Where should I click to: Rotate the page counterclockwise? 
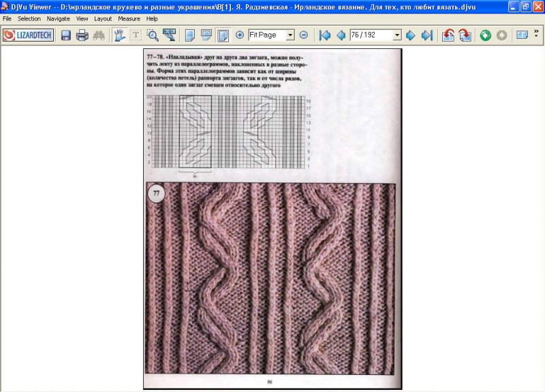click(x=448, y=35)
